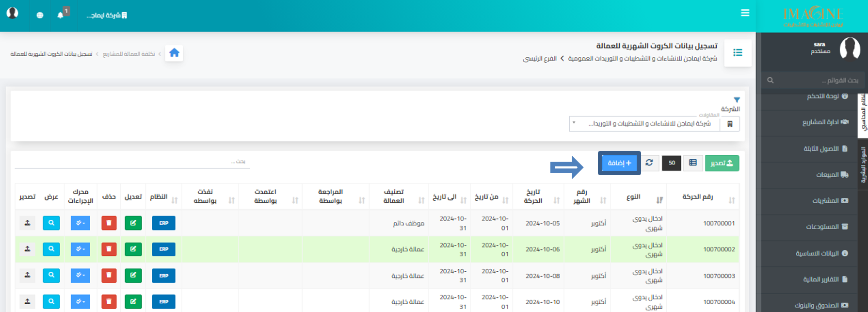Screen dimensions: 868x312
Task: Sort by نفذت بواسطة column
Action: point(210,197)
